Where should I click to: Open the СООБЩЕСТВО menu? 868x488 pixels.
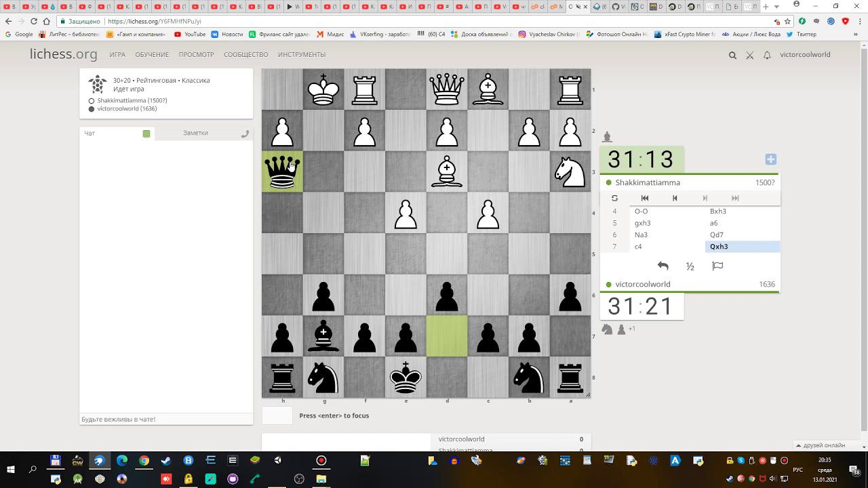(x=246, y=55)
